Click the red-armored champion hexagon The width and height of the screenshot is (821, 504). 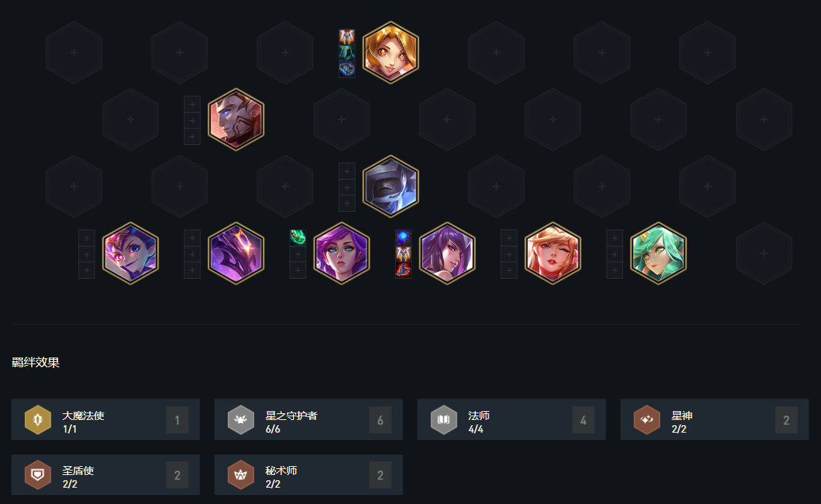pos(236,120)
